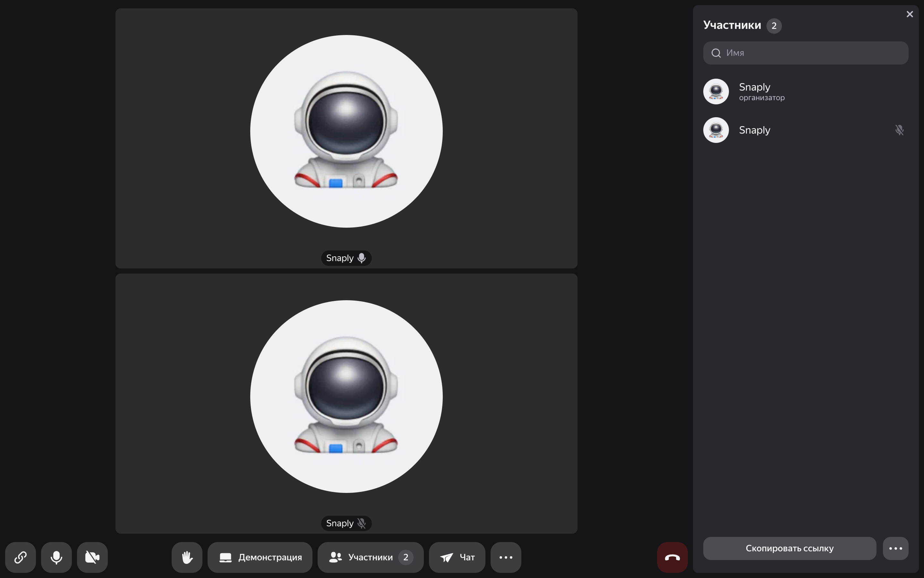Click the Snaply name label with muted mic
The height and width of the screenshot is (578, 924).
point(346,523)
